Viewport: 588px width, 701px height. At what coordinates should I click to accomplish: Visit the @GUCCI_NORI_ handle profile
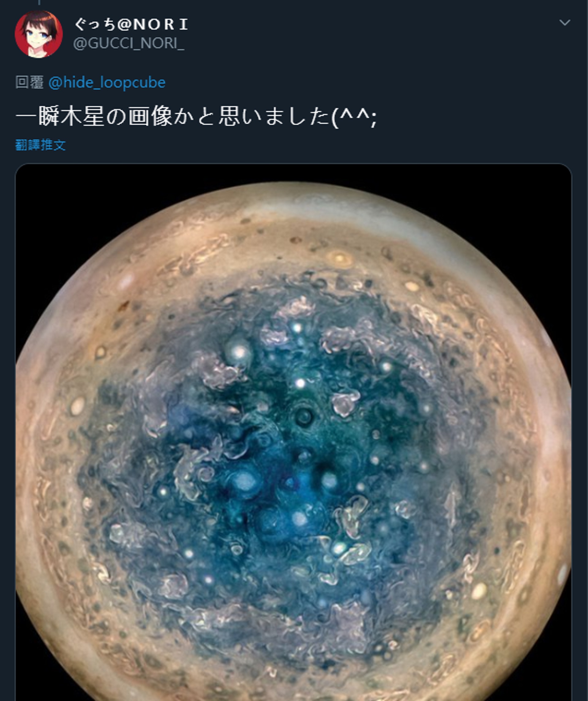point(129,43)
